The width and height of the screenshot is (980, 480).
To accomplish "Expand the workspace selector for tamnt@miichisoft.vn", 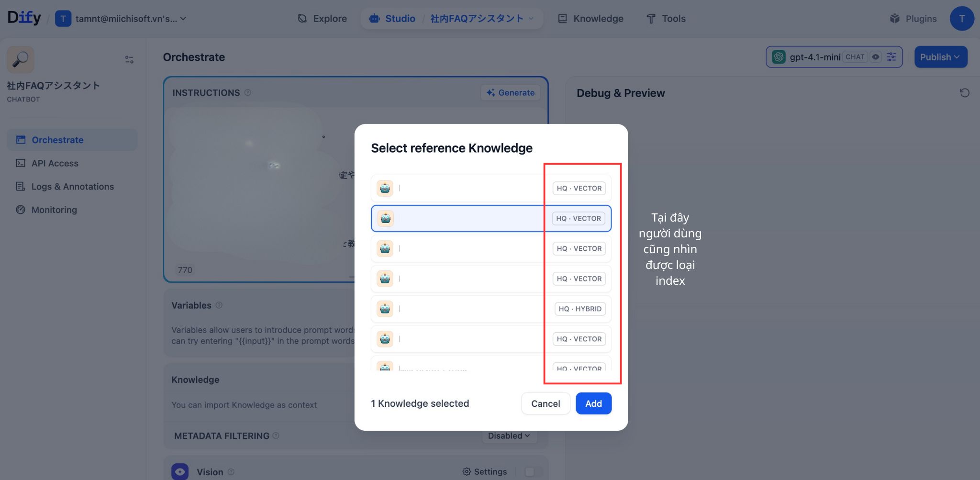I will pos(182,19).
